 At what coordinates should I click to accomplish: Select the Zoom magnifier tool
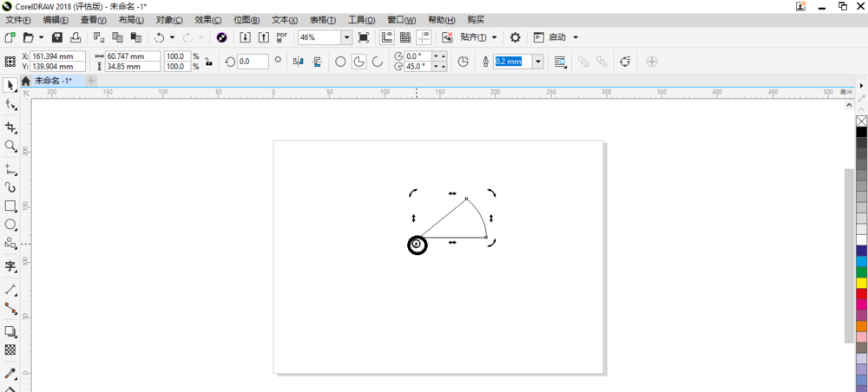click(x=10, y=146)
